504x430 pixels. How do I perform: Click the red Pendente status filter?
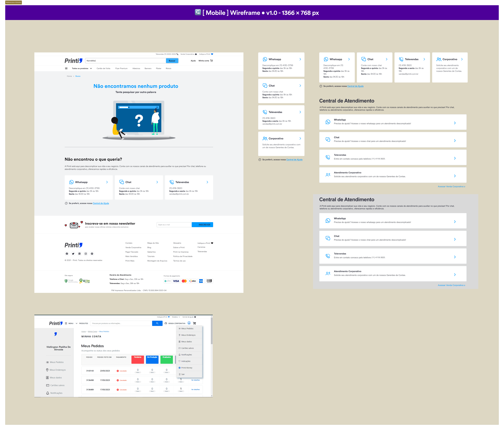click(x=138, y=360)
